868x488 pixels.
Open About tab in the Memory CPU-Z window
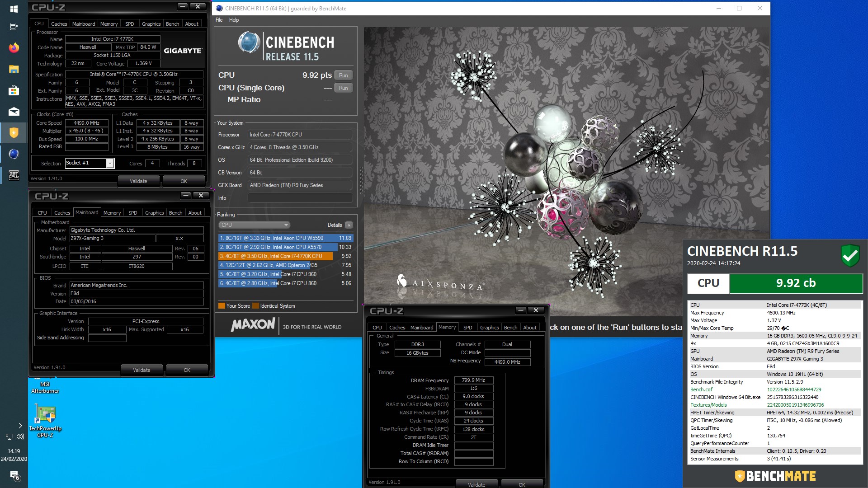[x=530, y=328]
